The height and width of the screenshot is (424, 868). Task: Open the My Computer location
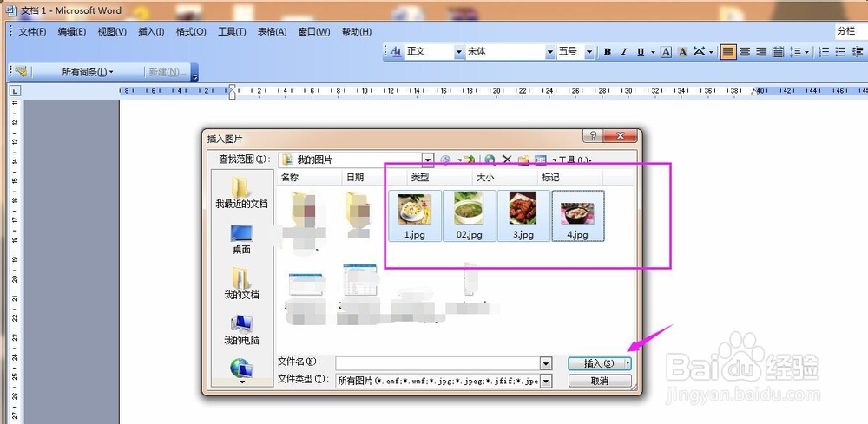[241, 329]
